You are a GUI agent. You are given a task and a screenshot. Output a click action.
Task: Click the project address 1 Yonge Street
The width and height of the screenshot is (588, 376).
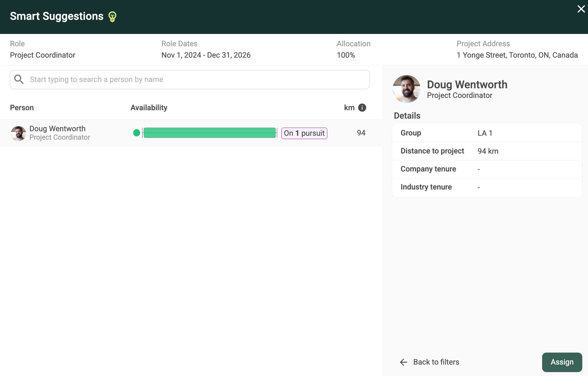517,55
